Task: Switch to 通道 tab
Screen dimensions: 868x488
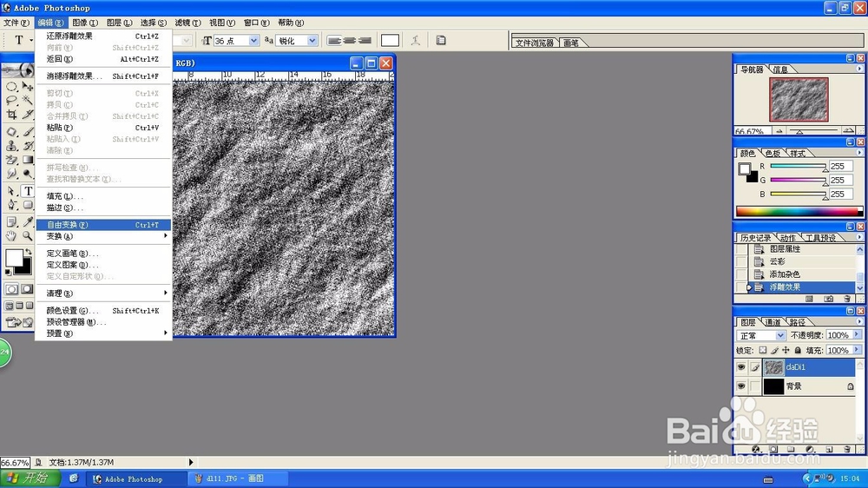Action: [773, 322]
